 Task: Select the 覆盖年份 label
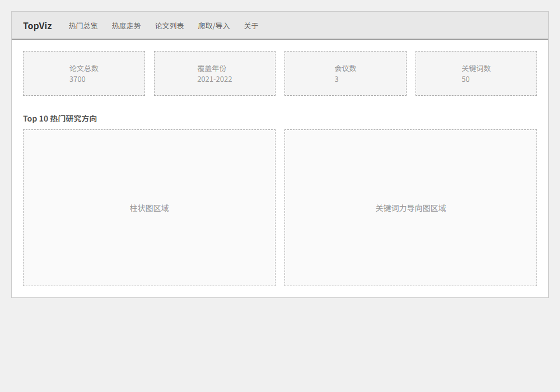(212, 68)
